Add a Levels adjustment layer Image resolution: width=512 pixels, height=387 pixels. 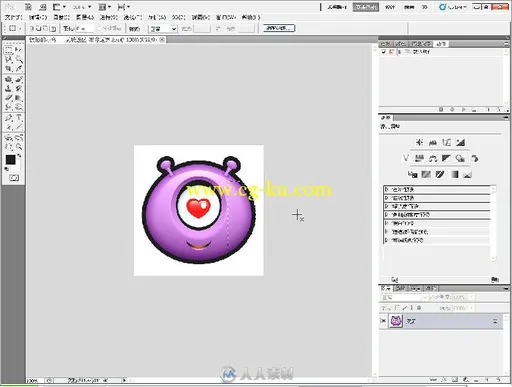(x=433, y=143)
